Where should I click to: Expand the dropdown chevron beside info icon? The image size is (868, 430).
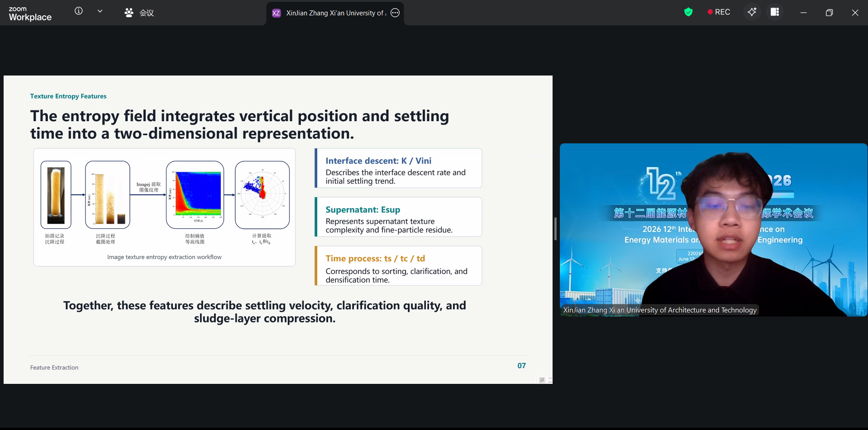click(100, 11)
